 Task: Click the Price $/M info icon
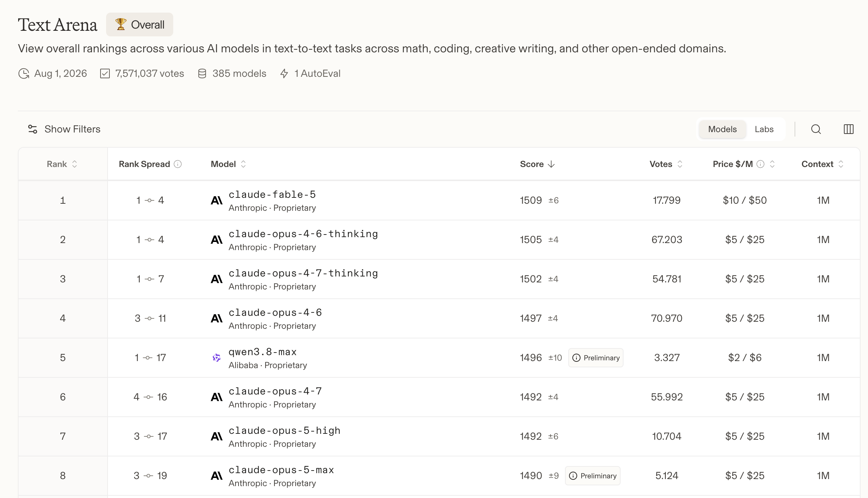[760, 164]
